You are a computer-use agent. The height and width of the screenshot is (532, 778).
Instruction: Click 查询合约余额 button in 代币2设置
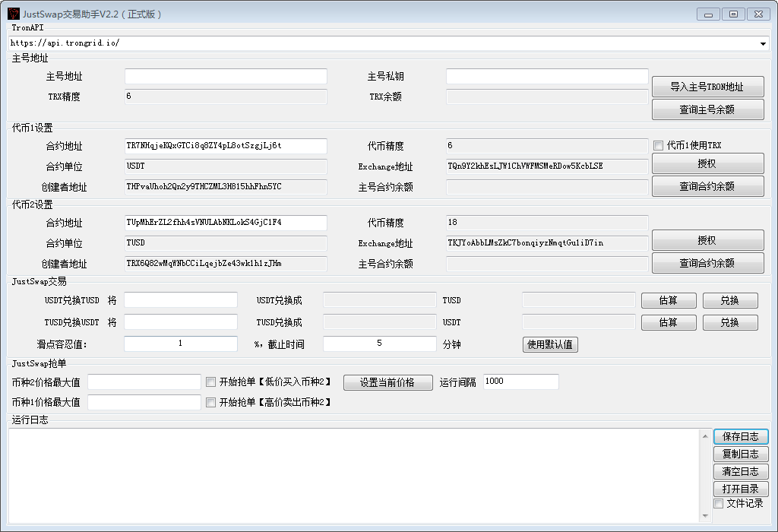click(707, 264)
